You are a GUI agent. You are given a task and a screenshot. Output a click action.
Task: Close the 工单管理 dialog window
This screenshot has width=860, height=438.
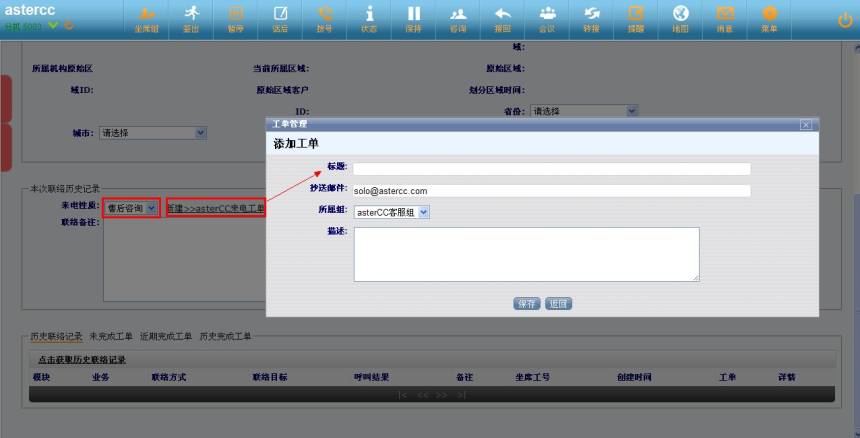(x=806, y=124)
